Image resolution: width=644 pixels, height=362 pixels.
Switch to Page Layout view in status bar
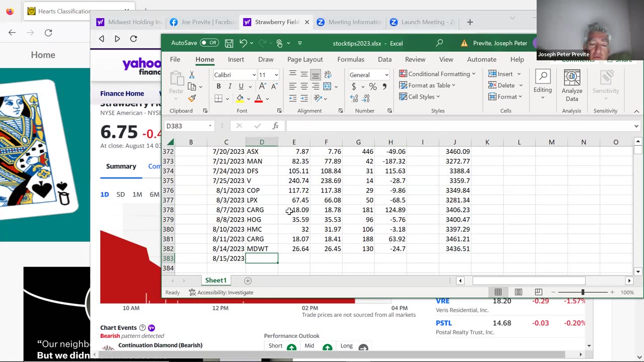pyautogui.click(x=518, y=292)
